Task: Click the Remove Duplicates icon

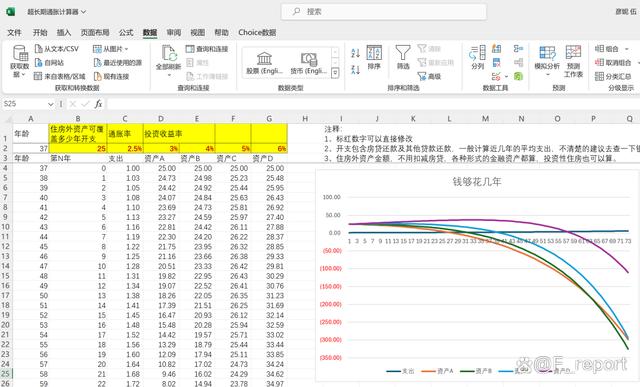Action: (497, 62)
